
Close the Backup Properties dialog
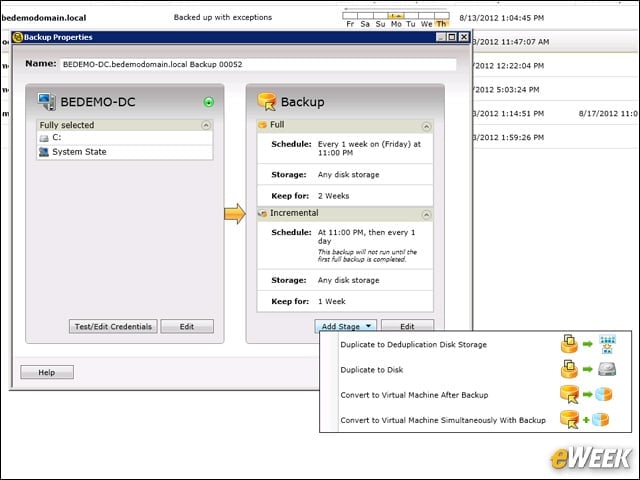coord(464,37)
